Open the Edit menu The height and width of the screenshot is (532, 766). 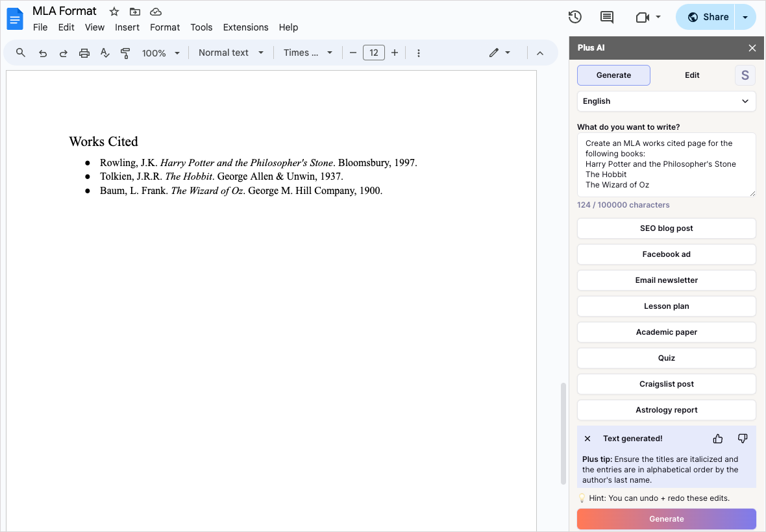tap(66, 27)
